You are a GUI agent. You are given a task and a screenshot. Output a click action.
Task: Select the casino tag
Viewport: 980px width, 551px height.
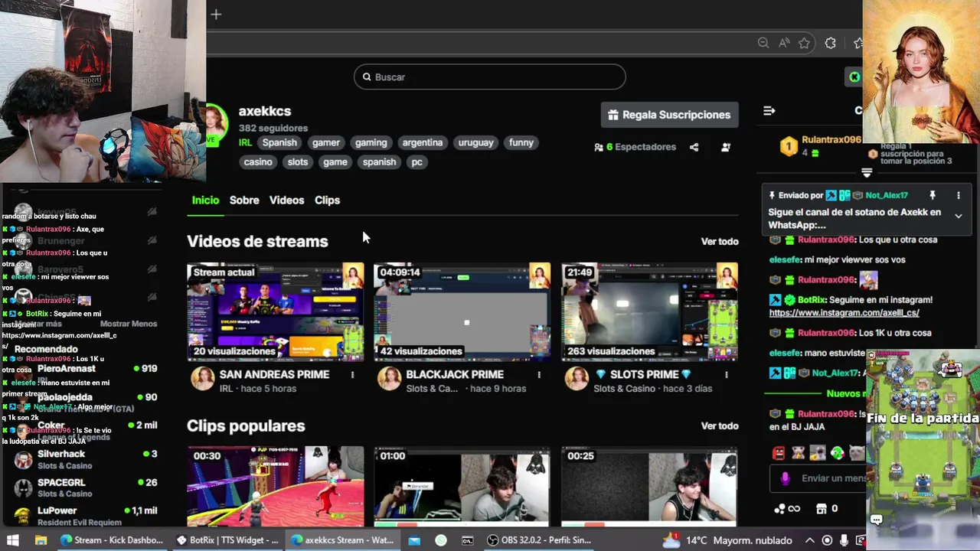click(258, 161)
